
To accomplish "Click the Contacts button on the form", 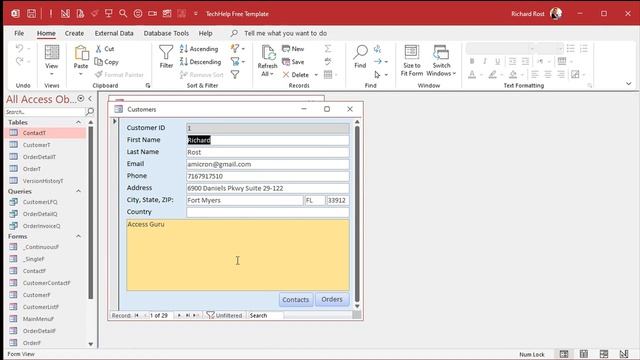I will point(296,300).
